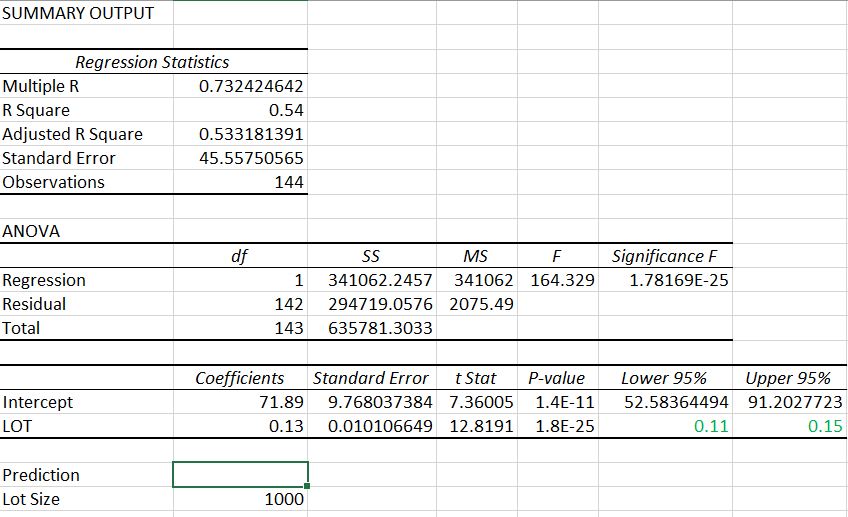The height and width of the screenshot is (517, 848).
Task: Select the Residual row label
Action: pyautogui.click(x=34, y=304)
